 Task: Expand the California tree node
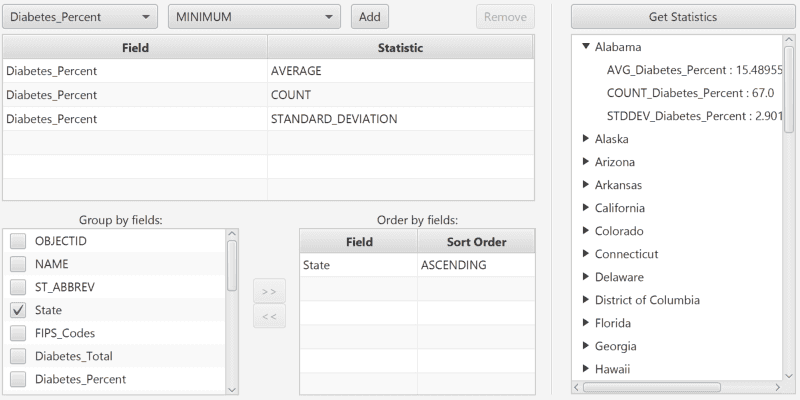point(586,208)
